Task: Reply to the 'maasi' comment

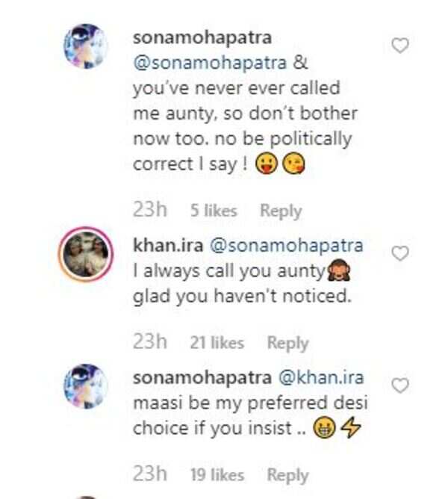Action: [x=287, y=474]
